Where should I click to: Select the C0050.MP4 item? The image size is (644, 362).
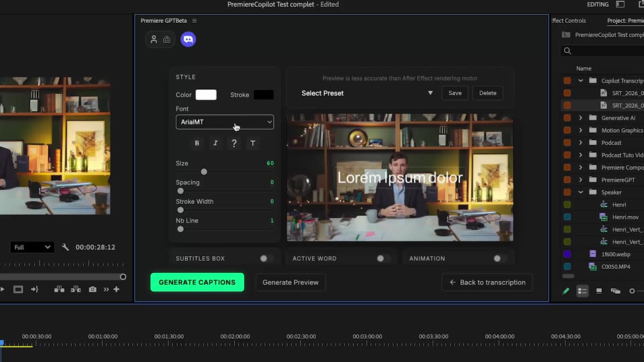click(x=615, y=267)
